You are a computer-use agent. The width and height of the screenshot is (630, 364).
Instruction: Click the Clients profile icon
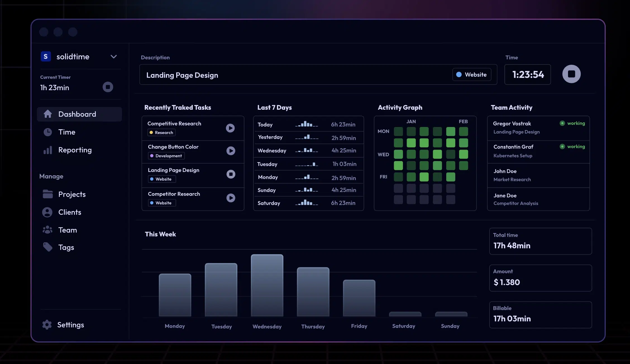[48, 212]
